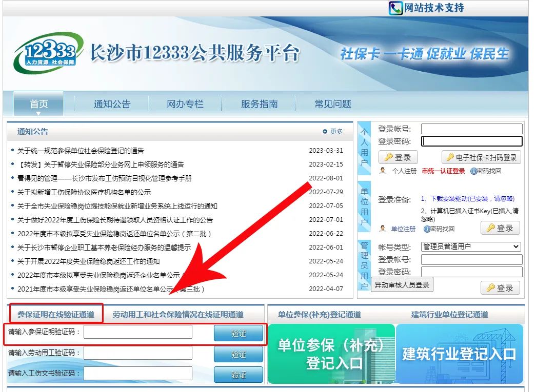
Task: Open the 建筑行业登记入口 banner
Action: (x=459, y=354)
